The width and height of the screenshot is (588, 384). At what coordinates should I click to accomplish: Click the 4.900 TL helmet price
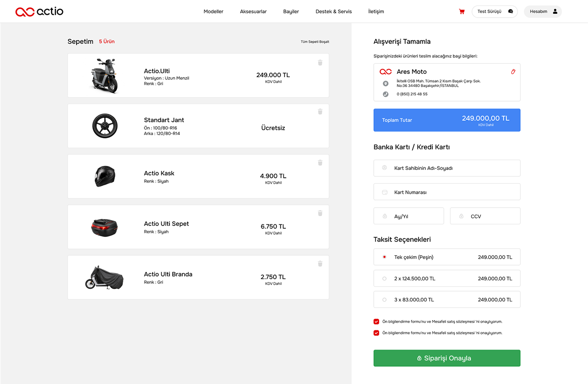coord(273,176)
